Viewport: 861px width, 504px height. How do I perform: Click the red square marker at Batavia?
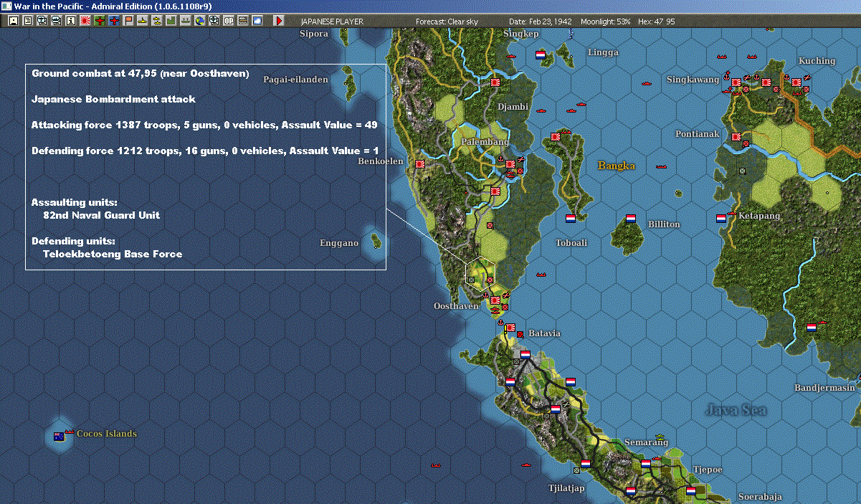[x=520, y=334]
